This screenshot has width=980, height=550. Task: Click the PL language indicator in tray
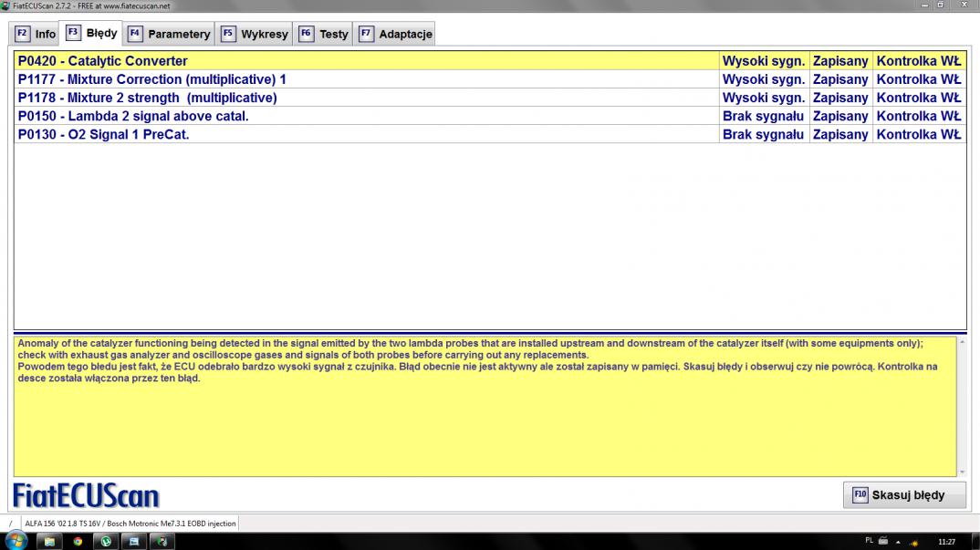click(870, 541)
